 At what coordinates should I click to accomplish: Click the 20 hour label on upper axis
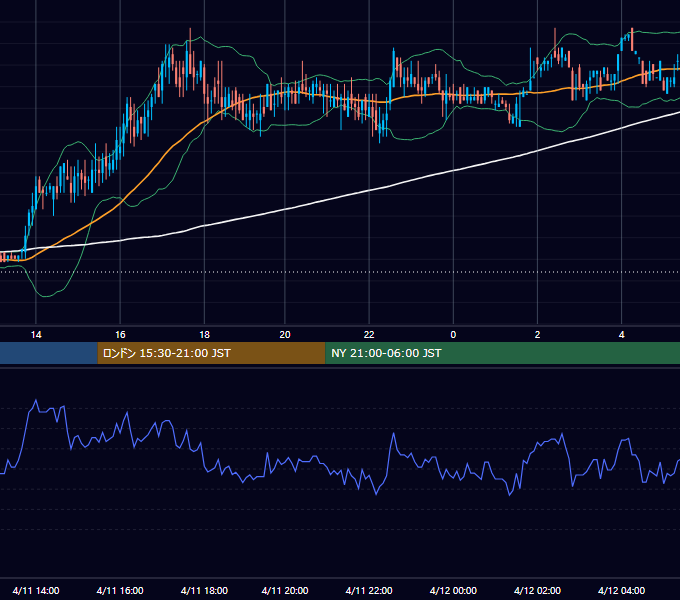click(x=285, y=335)
